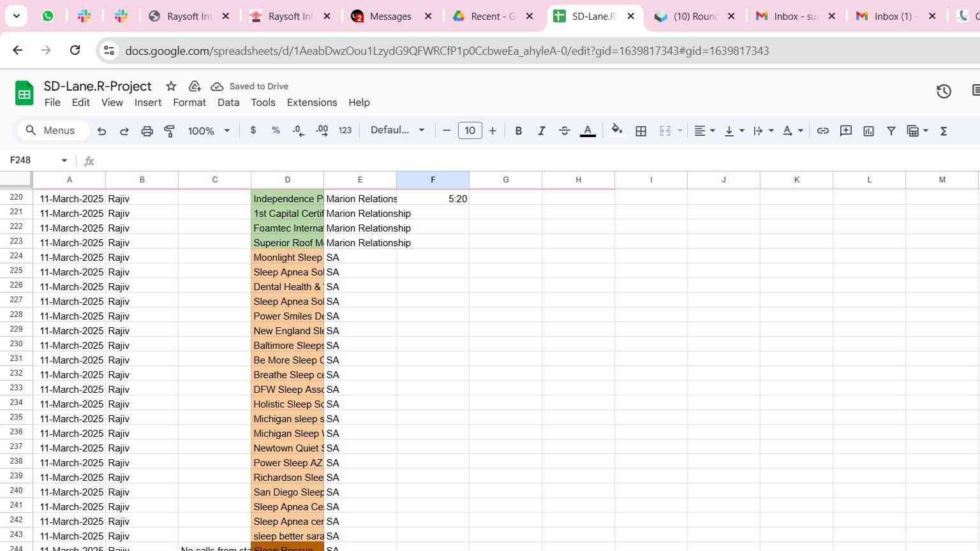Switch to the Messages browser tab
The height and width of the screenshot is (551, 980).
point(390,17)
